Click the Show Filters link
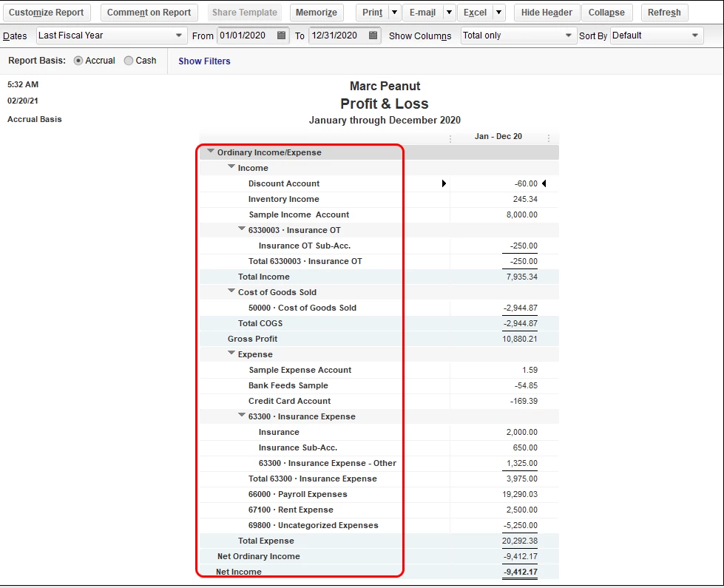 coord(205,61)
